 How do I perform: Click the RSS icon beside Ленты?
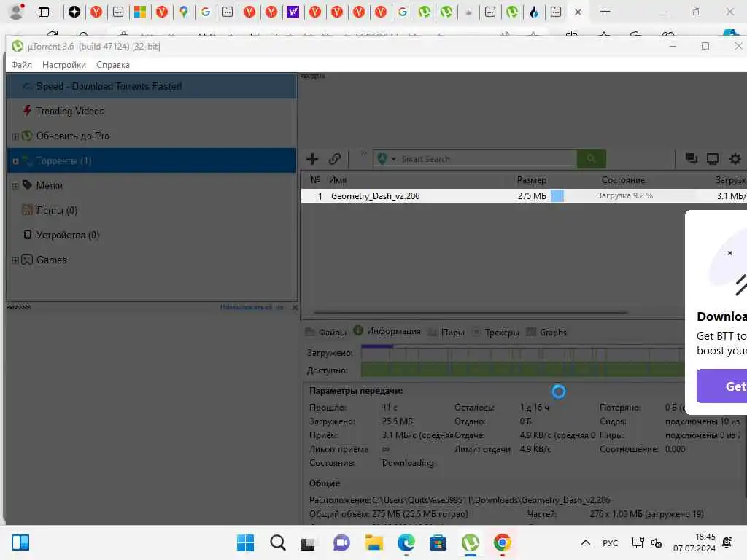point(27,209)
